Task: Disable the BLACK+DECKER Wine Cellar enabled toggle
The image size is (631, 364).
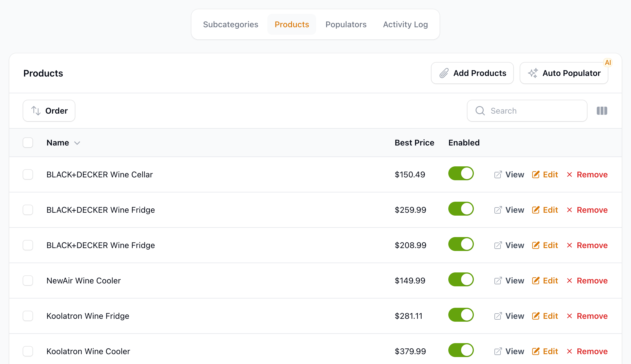Action: [461, 173]
